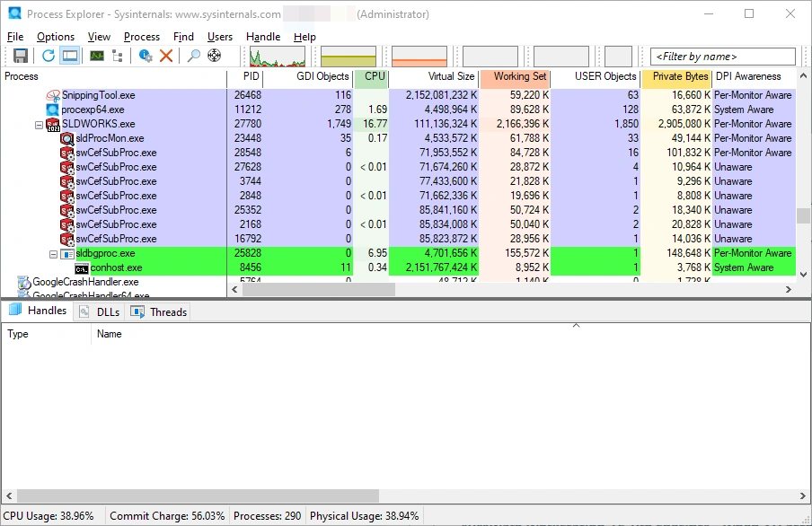Click icon of swCefSubProc.exe PID 2848

[66, 197]
